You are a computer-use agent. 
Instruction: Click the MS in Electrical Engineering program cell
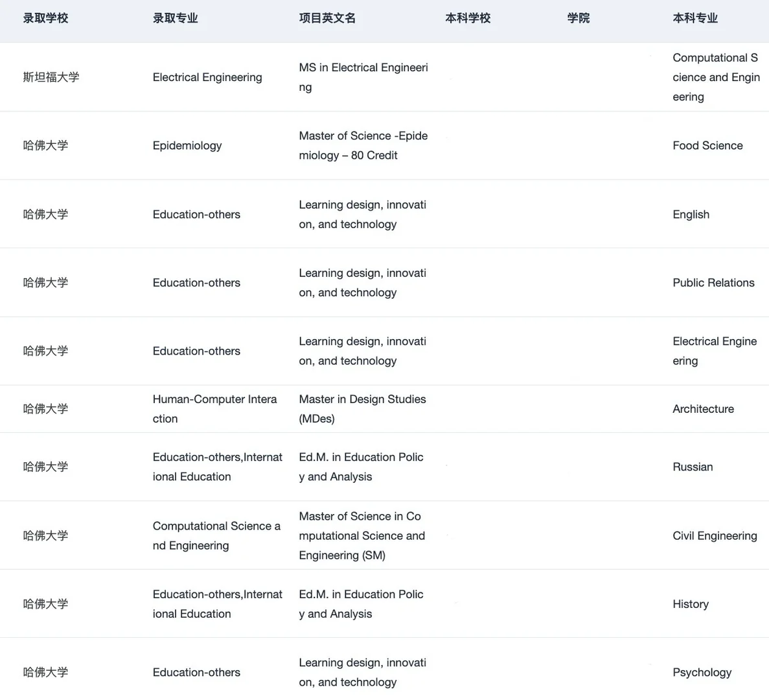[x=363, y=78]
